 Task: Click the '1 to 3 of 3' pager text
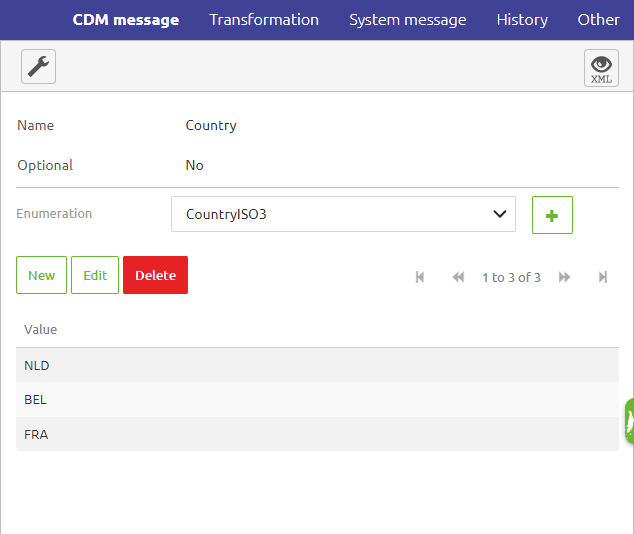pyautogui.click(x=511, y=277)
